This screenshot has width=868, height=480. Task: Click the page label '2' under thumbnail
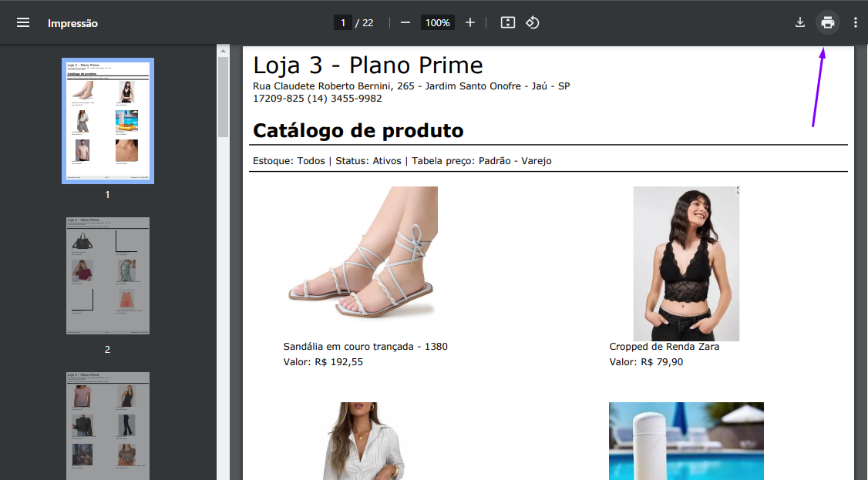pos(107,350)
